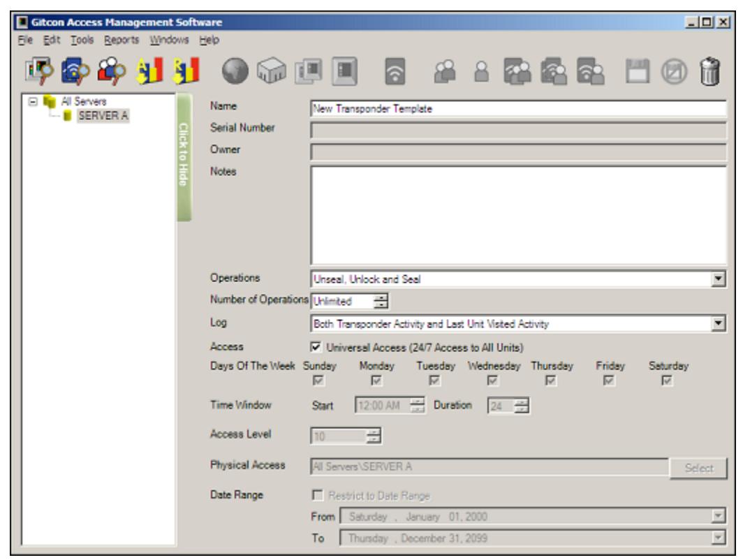The width and height of the screenshot is (743, 560).
Task: Click the transponder with two users icon
Action: pos(517,71)
